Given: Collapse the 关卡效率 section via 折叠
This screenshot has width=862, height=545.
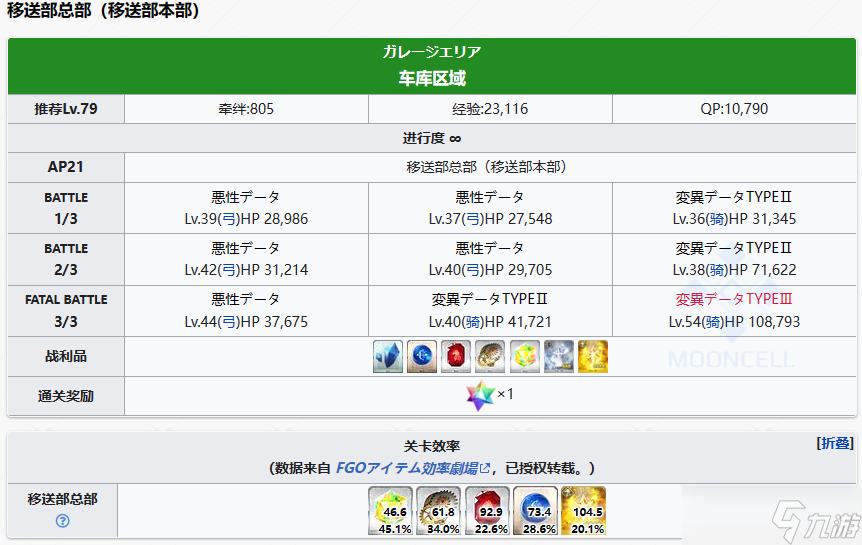Looking at the screenshot, I should (x=835, y=444).
